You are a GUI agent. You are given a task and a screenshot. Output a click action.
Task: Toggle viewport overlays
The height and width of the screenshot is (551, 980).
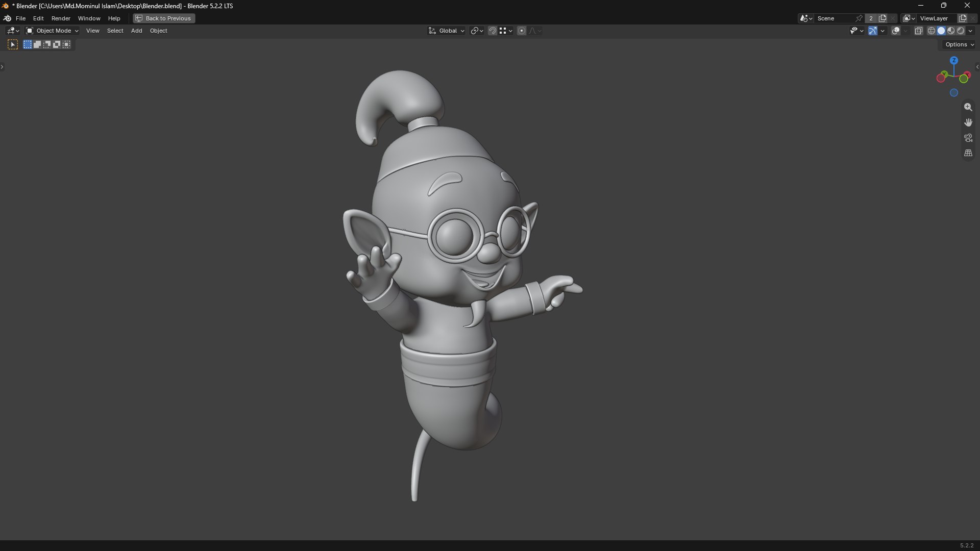coord(895,31)
